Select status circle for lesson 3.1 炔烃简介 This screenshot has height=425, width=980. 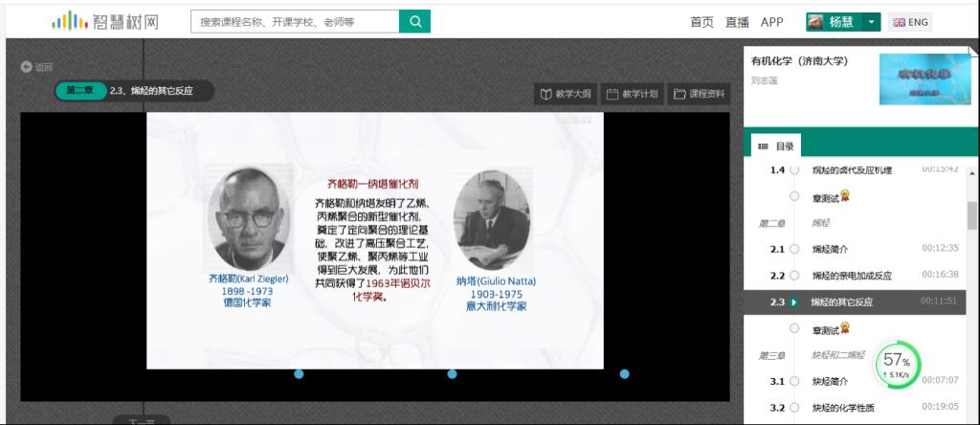pyautogui.click(x=794, y=381)
